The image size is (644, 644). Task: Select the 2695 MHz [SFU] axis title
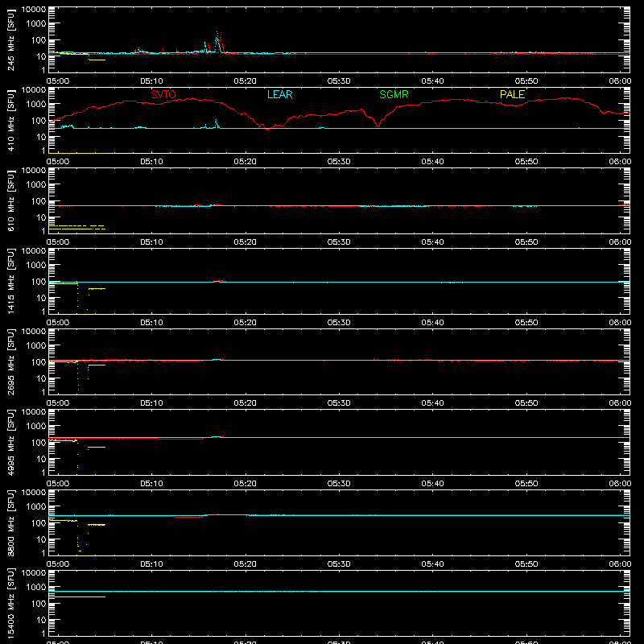[10, 361]
